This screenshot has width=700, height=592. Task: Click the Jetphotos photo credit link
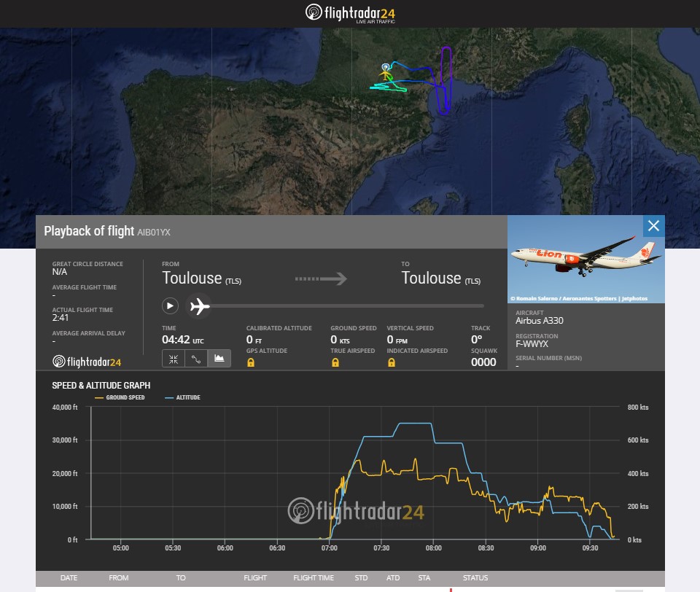click(579, 298)
